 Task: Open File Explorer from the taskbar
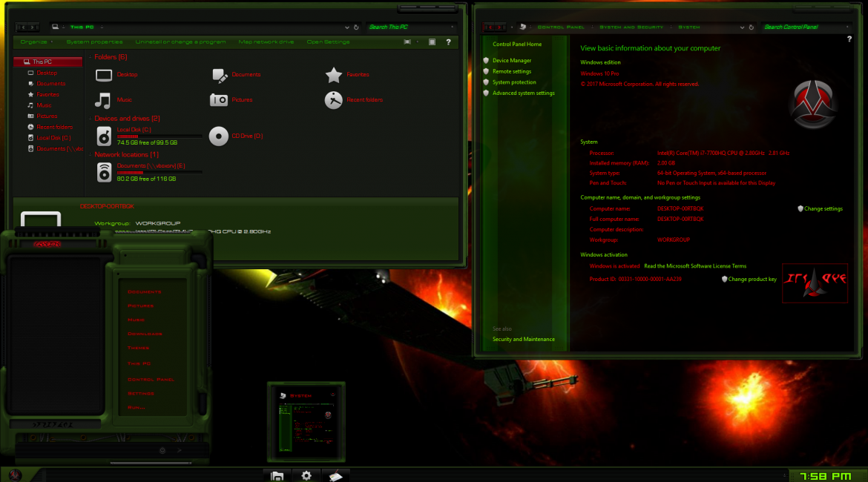[277, 475]
